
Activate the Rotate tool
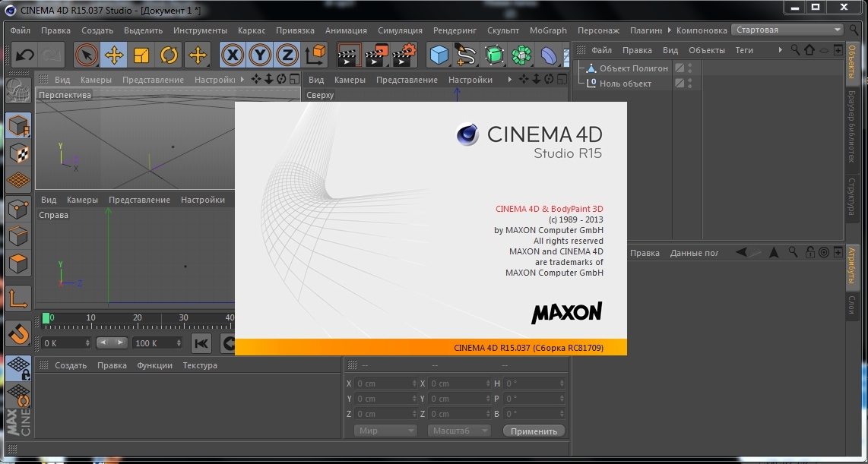[x=169, y=55]
